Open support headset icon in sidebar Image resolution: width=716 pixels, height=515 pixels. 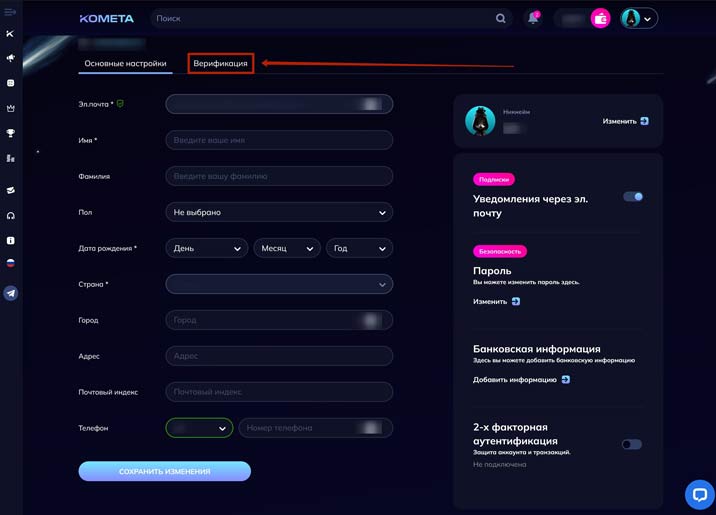point(11,215)
